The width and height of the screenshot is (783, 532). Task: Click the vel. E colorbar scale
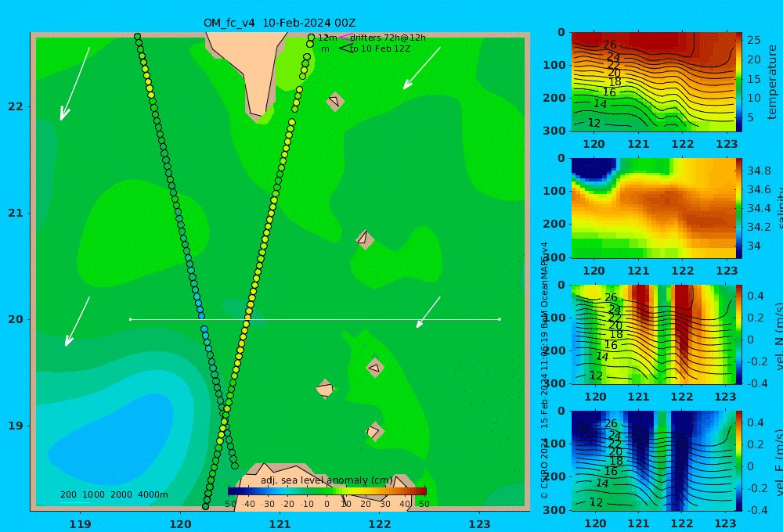pos(739,461)
